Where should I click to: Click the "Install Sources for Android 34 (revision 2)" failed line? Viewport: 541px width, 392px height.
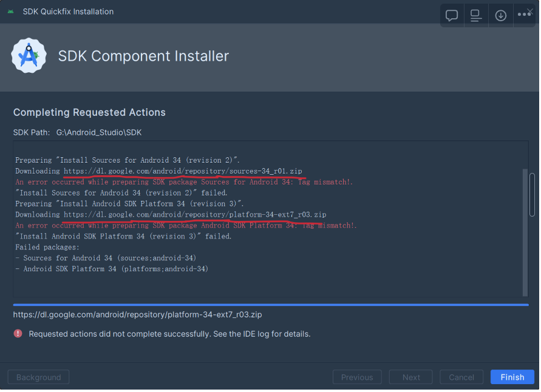tap(121, 193)
